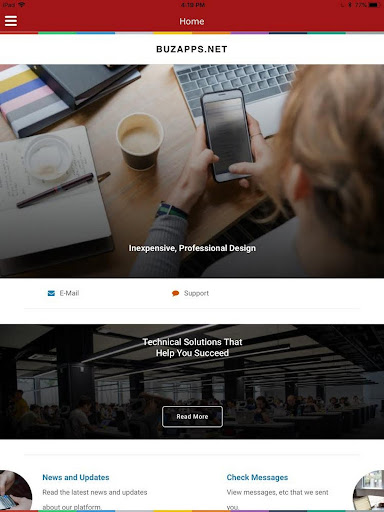The width and height of the screenshot is (384, 512).
Task: Open News and Updates heading
Action: click(76, 477)
